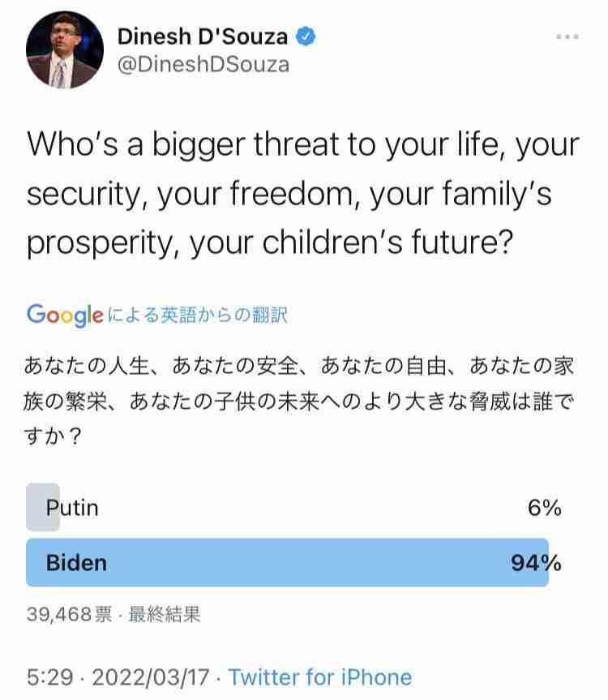Open the Twitter for iPhone source link
608x700 pixels.
tap(320, 677)
